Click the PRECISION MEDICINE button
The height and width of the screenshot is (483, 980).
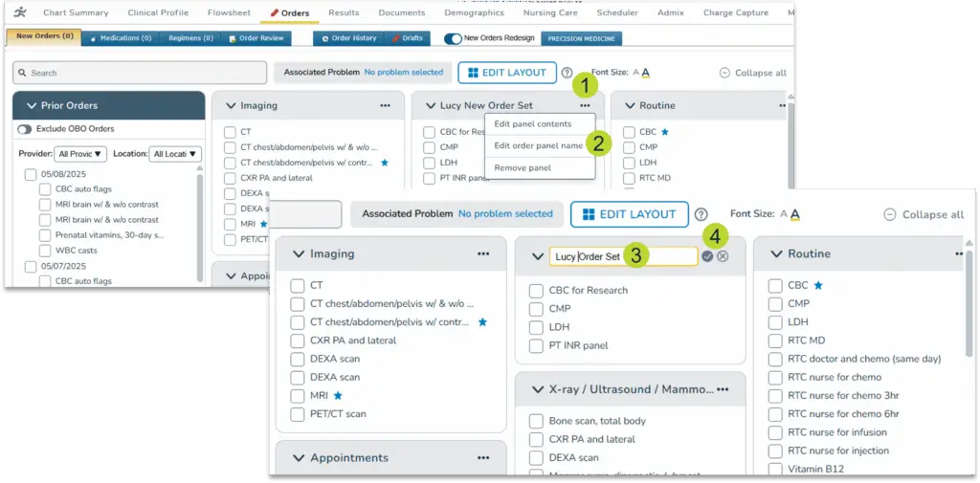coord(581,39)
